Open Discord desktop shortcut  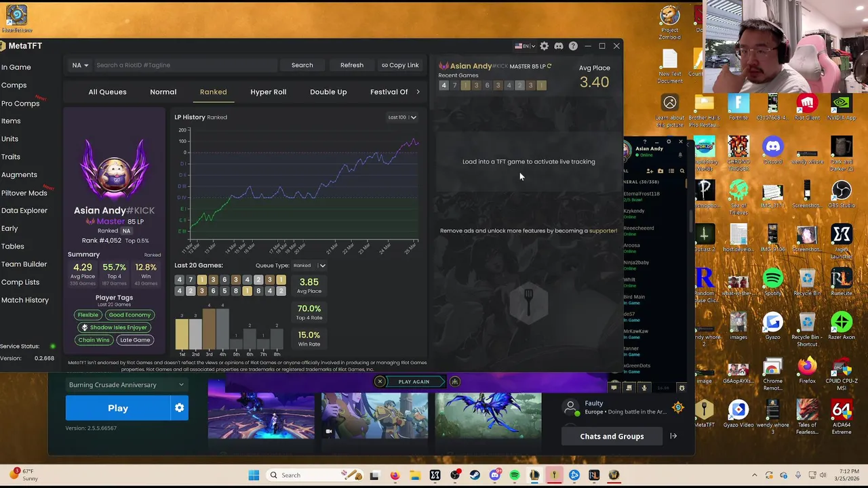coord(772,150)
